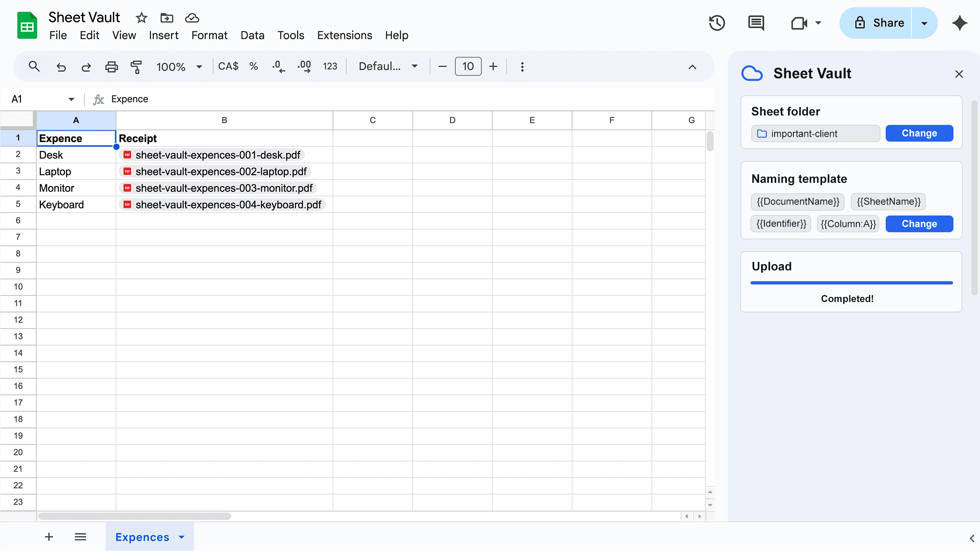Screen dimensions: 980x551
Task: Undo the last action
Action: click(61, 67)
